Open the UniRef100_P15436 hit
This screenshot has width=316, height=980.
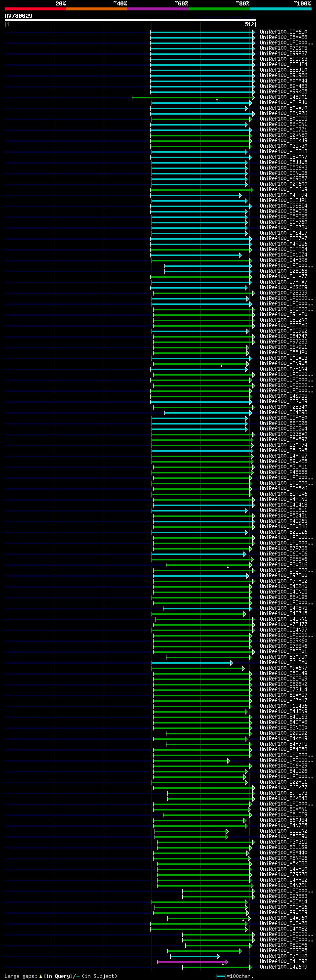(x=283, y=706)
